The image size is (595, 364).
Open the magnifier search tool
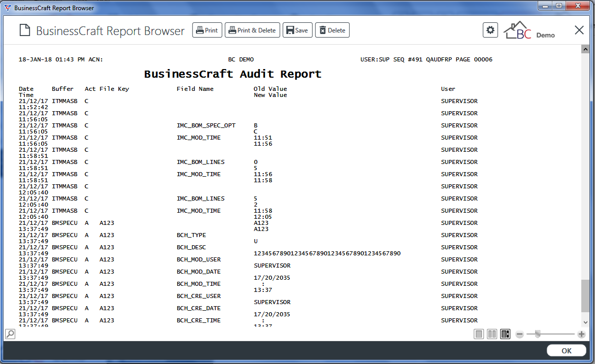point(10,334)
